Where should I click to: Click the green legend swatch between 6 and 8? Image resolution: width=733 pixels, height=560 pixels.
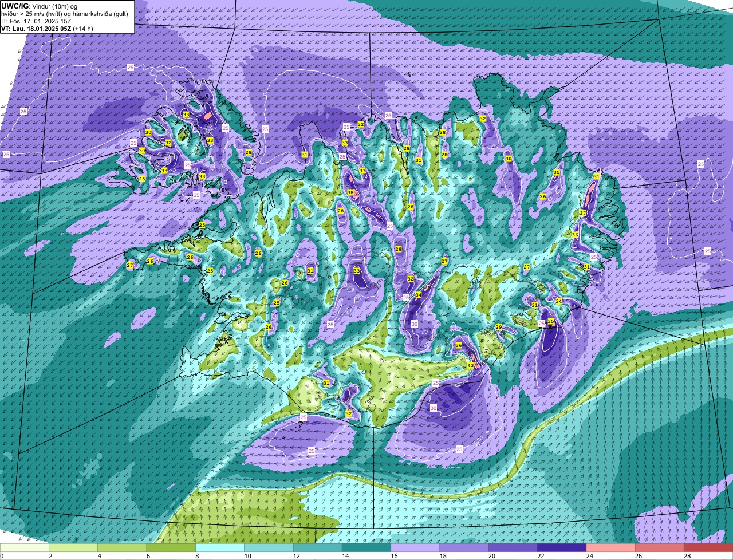click(x=171, y=548)
